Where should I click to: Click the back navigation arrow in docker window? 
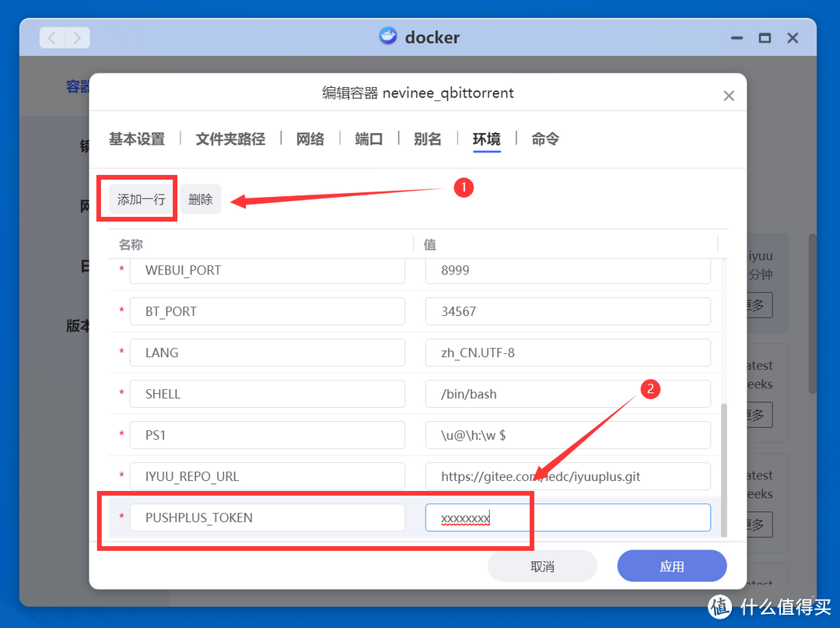coord(52,37)
